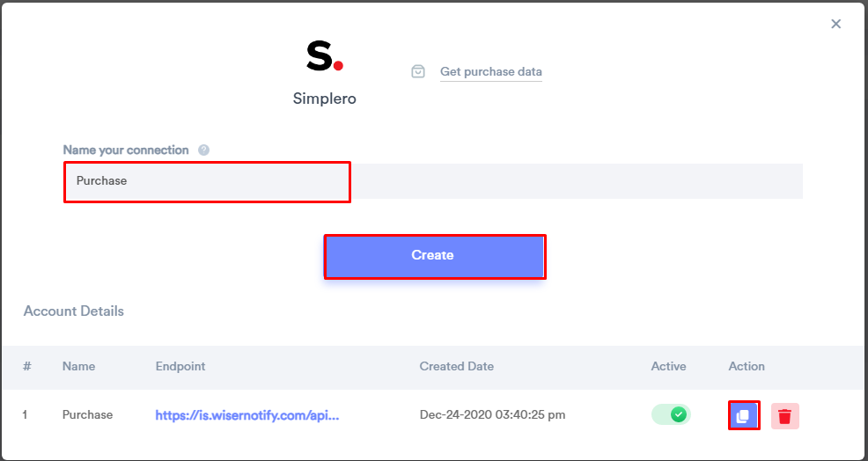Open the wisernotify endpoint link

point(246,415)
